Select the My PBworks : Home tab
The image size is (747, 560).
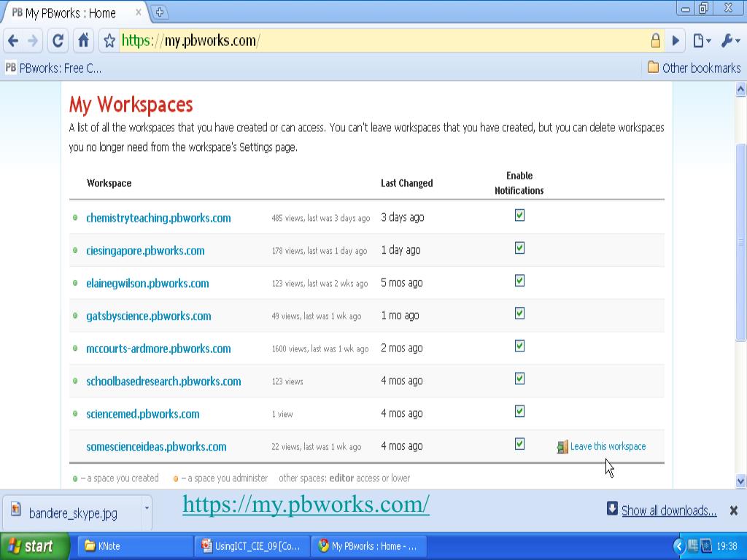point(74,13)
